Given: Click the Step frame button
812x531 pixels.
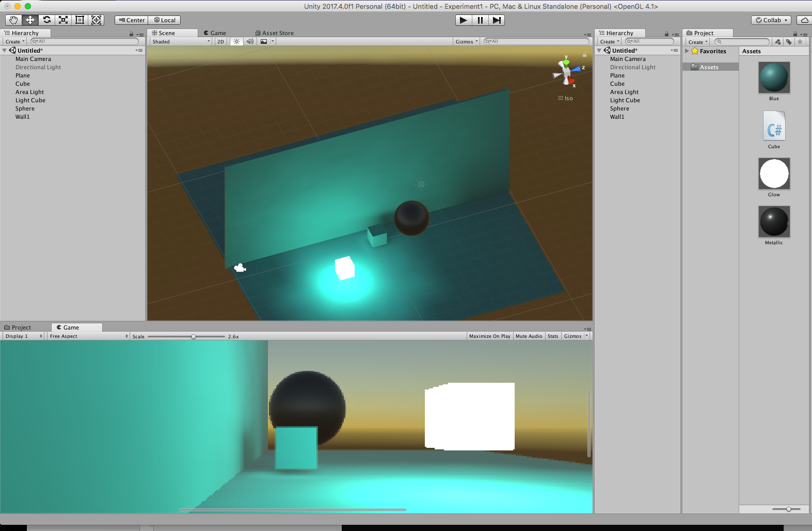Looking at the screenshot, I should [x=497, y=20].
